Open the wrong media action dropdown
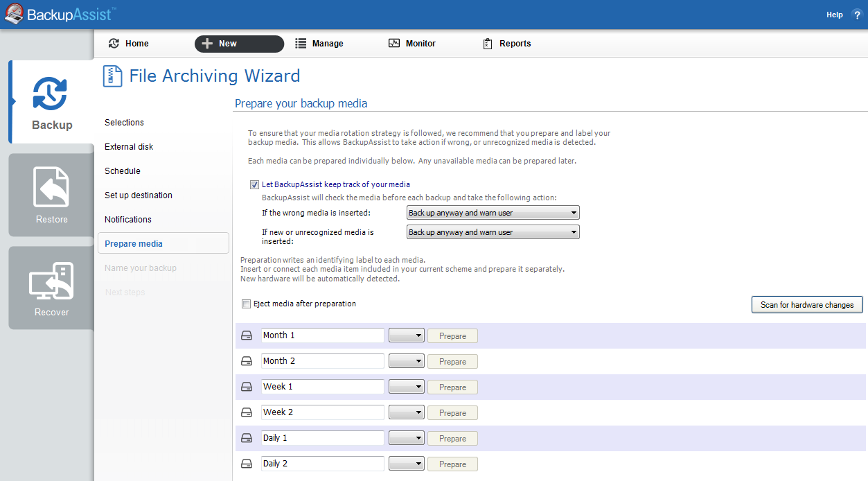This screenshot has height=481, width=868. (x=493, y=213)
